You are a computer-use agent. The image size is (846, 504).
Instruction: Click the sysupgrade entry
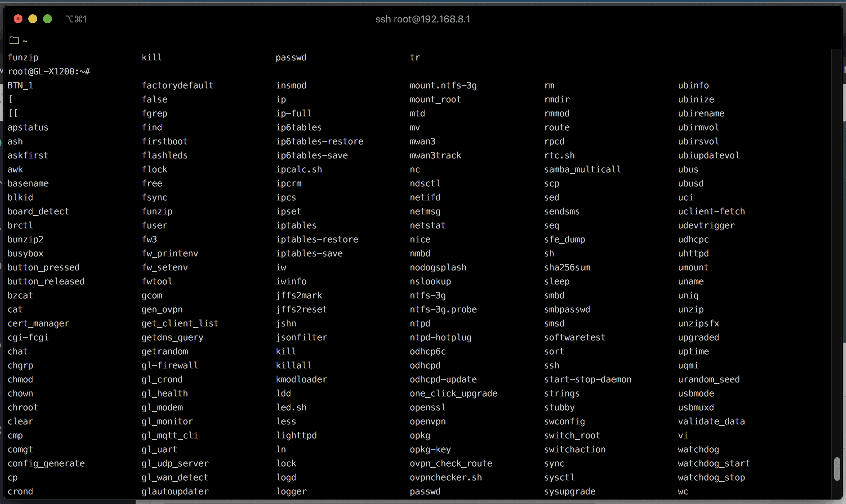569,491
